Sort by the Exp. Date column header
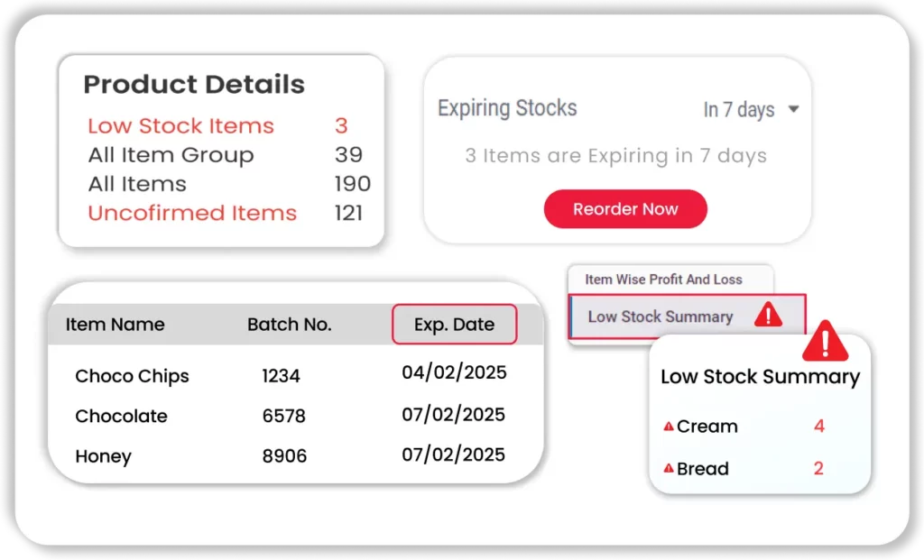This screenshot has width=924, height=560. point(454,325)
